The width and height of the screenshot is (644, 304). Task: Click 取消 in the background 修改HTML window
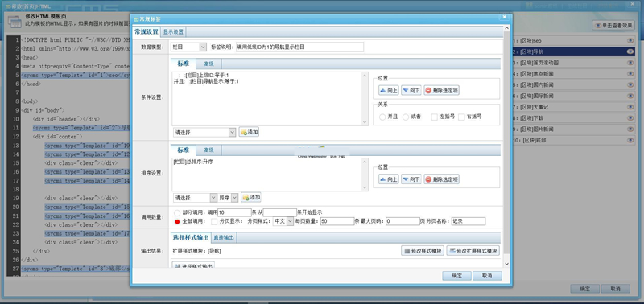point(615,289)
